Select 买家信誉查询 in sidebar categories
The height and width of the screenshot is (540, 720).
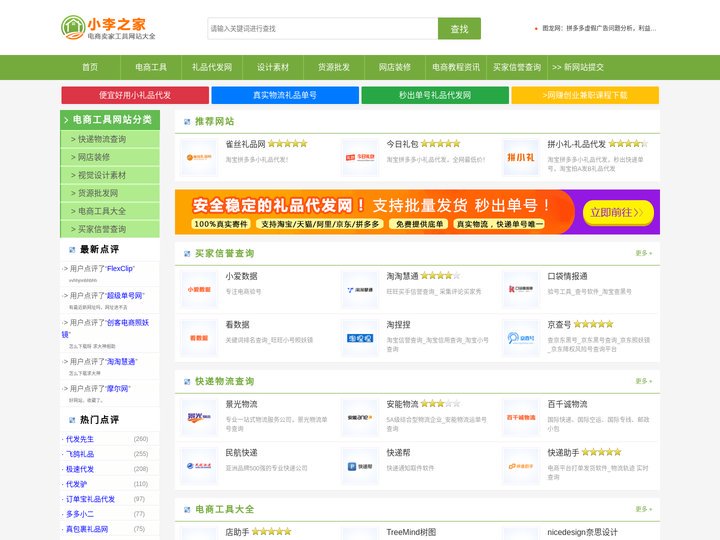[110, 229]
